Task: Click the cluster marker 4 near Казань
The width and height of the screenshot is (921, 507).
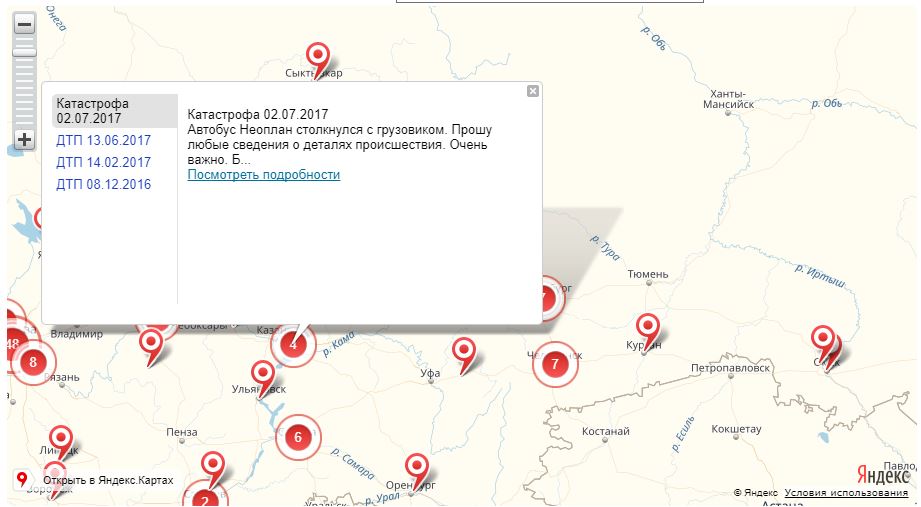Action: [x=293, y=344]
